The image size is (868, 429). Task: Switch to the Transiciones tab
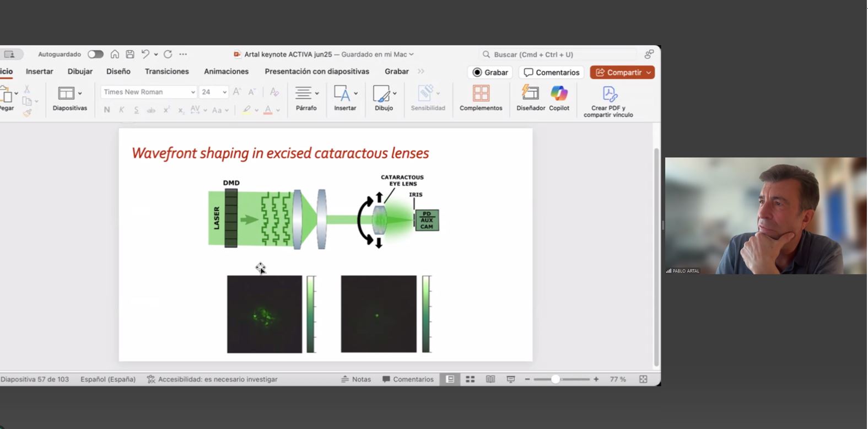pyautogui.click(x=167, y=72)
